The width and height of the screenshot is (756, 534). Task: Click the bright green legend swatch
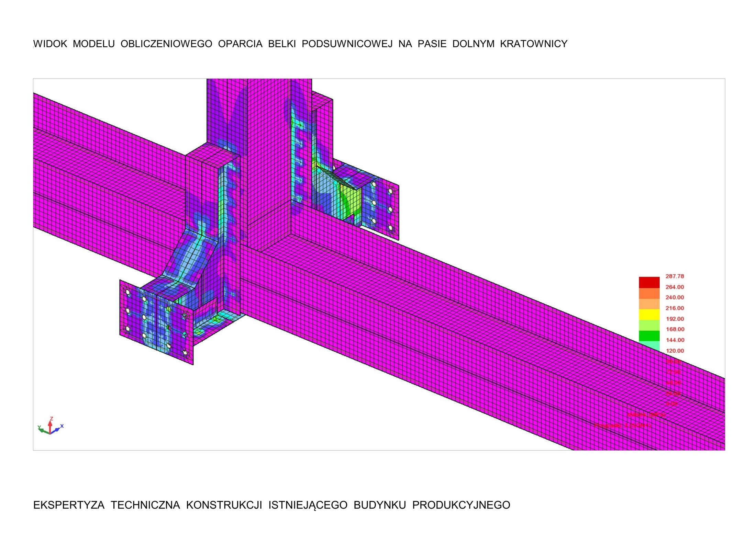649,336
